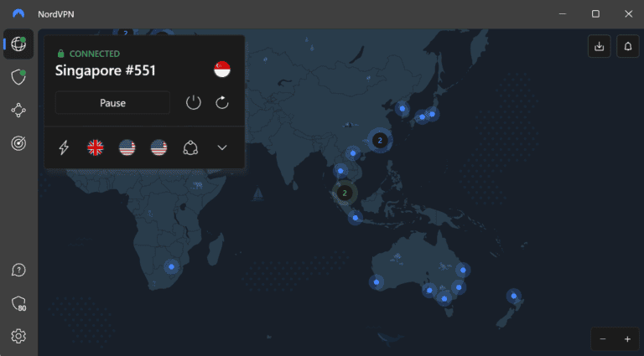Open the security score shield showing 80
Image resolution: width=644 pixels, height=356 pixels.
click(x=18, y=303)
